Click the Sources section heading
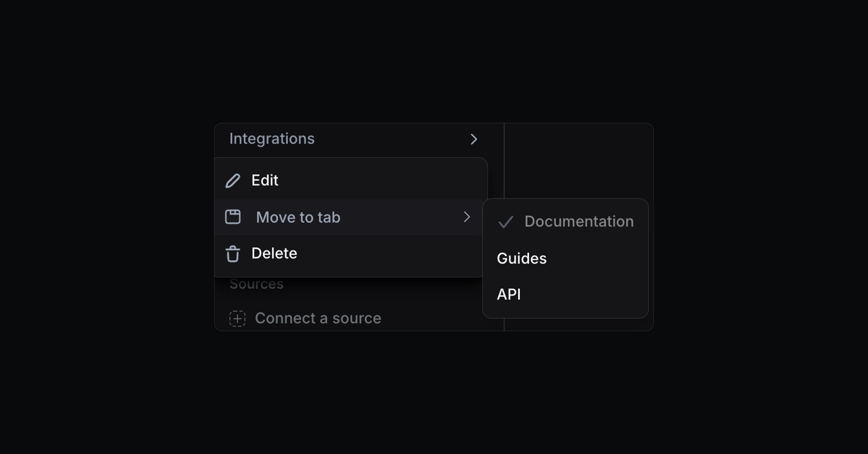The image size is (868, 454). [x=256, y=284]
